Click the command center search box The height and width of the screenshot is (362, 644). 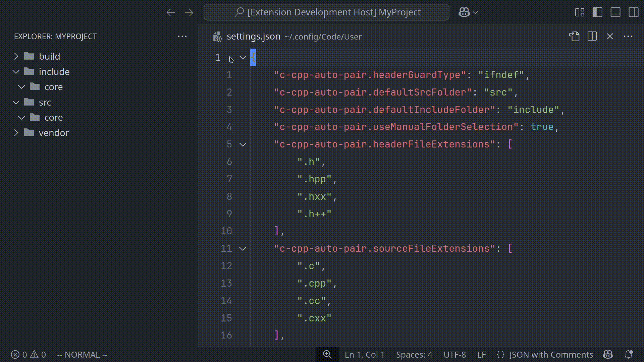tap(326, 12)
